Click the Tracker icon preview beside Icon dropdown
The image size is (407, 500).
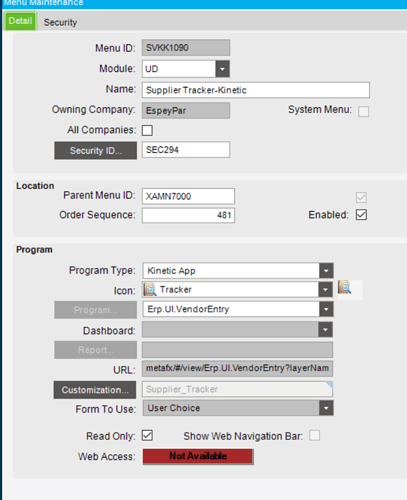click(x=345, y=287)
